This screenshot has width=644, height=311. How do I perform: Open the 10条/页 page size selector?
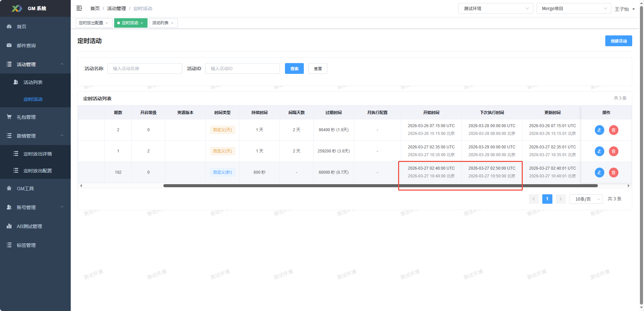[586, 199]
